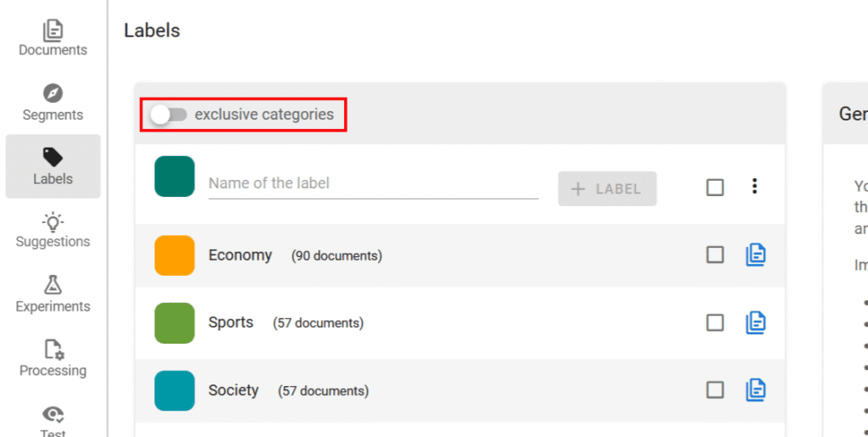The width and height of the screenshot is (868, 437).
Task: View documents icon for Society label
Action: click(755, 389)
